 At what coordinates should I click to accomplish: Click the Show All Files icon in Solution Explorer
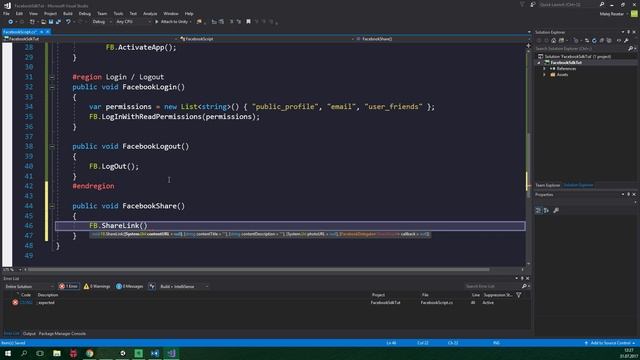tap(609, 40)
